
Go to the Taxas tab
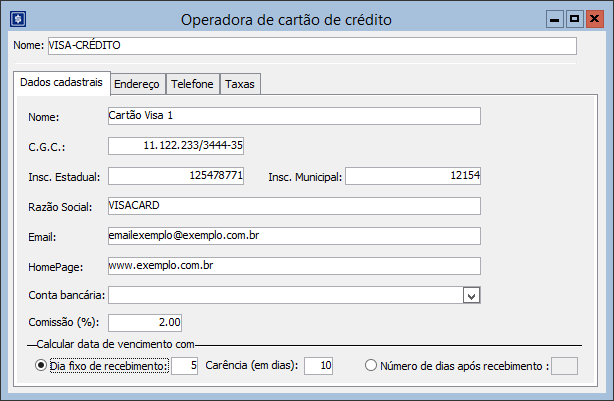(x=240, y=84)
